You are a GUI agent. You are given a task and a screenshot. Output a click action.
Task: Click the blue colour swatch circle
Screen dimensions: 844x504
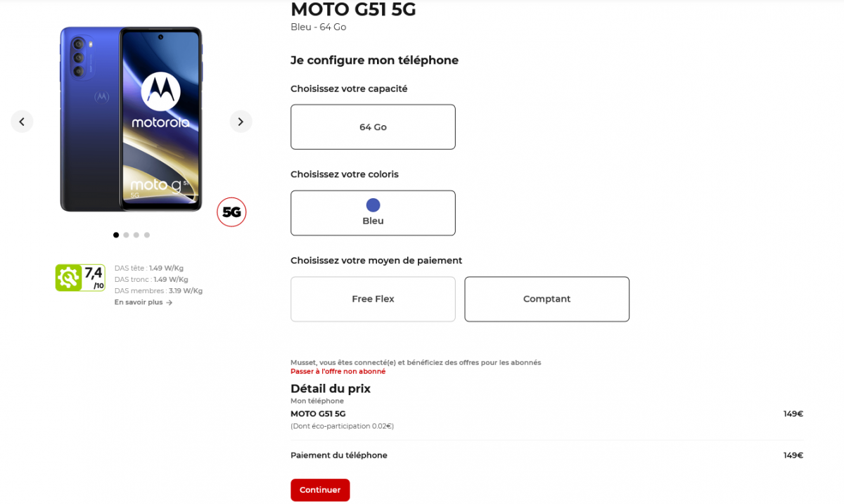[373, 205]
